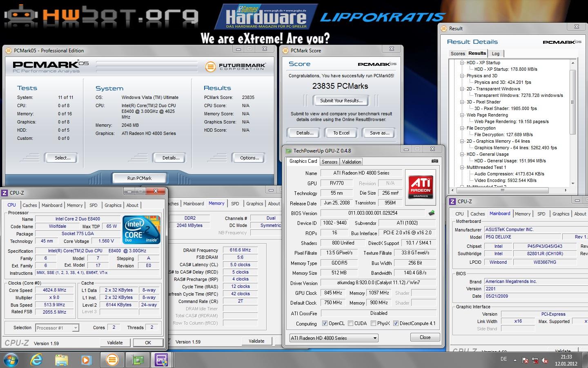Switch to CPU-Z taskbar icon
The height and width of the screenshot is (368, 588).
(162, 360)
